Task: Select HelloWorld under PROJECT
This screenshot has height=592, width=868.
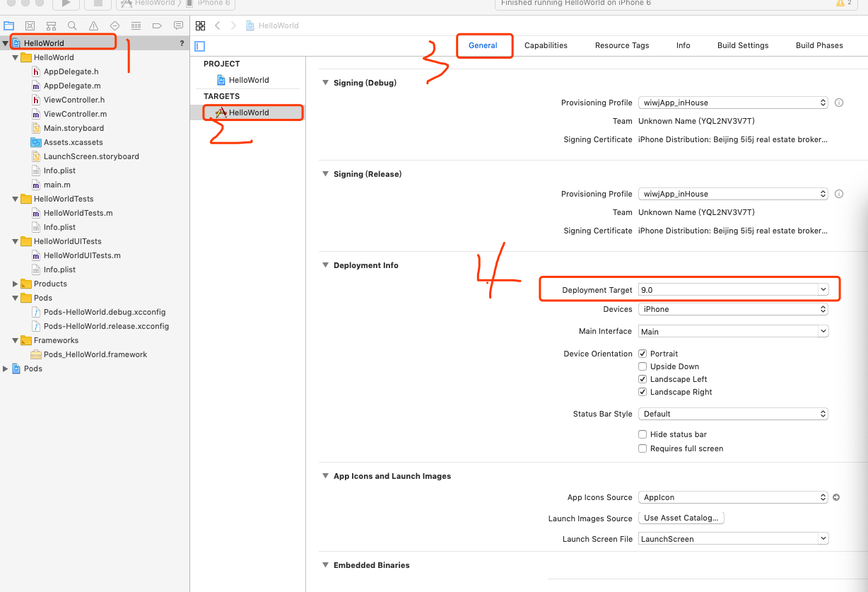Action: pos(243,80)
